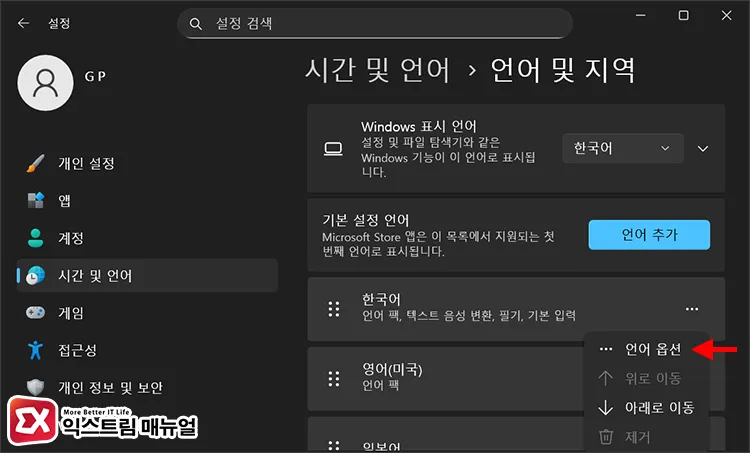Viewport: 750px width, 453px height.
Task: Click the 설정 검색 search field
Action: coord(375,23)
